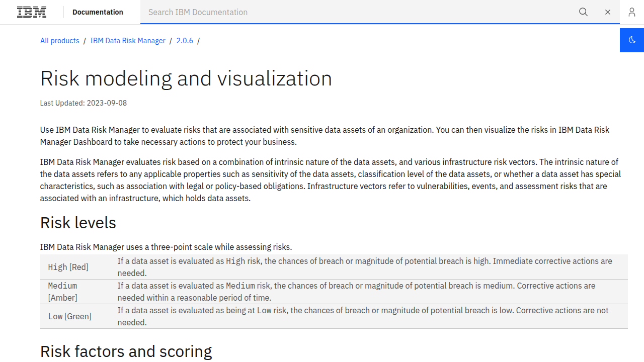
Task: Select the 2.0.6 version breadcrumb
Action: [x=185, y=41]
